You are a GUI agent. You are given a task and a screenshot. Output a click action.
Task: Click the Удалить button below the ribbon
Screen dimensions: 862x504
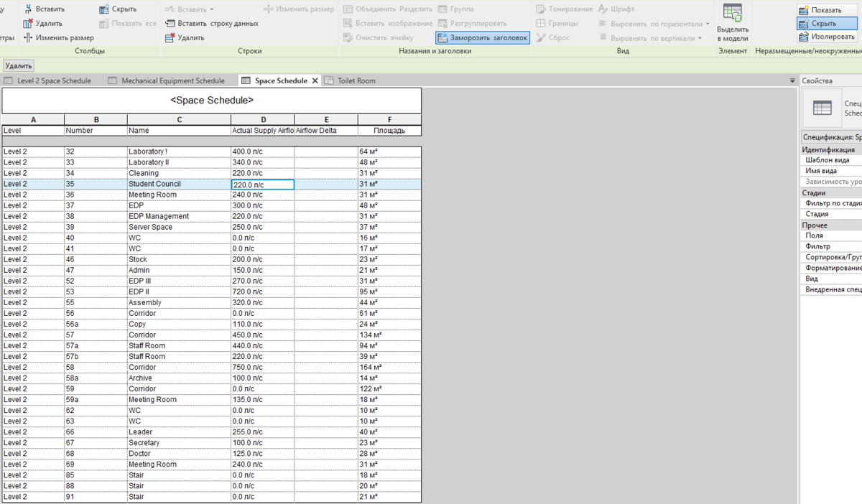pos(19,65)
